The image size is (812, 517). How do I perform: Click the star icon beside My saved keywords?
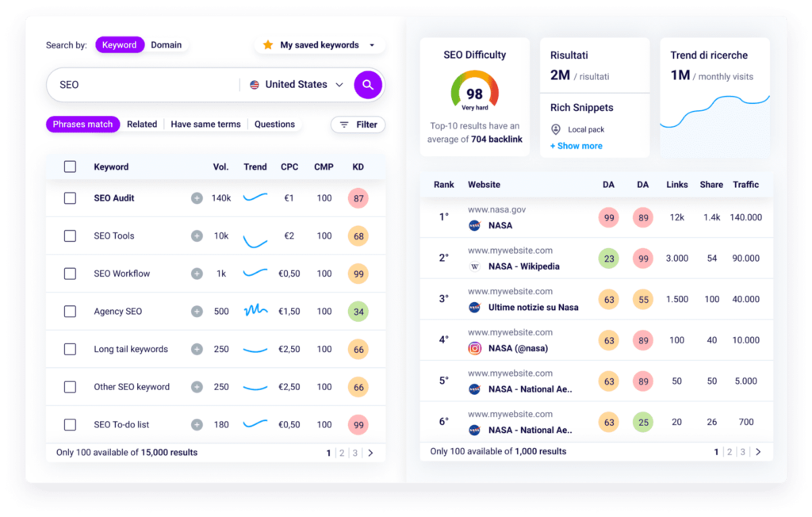point(268,45)
